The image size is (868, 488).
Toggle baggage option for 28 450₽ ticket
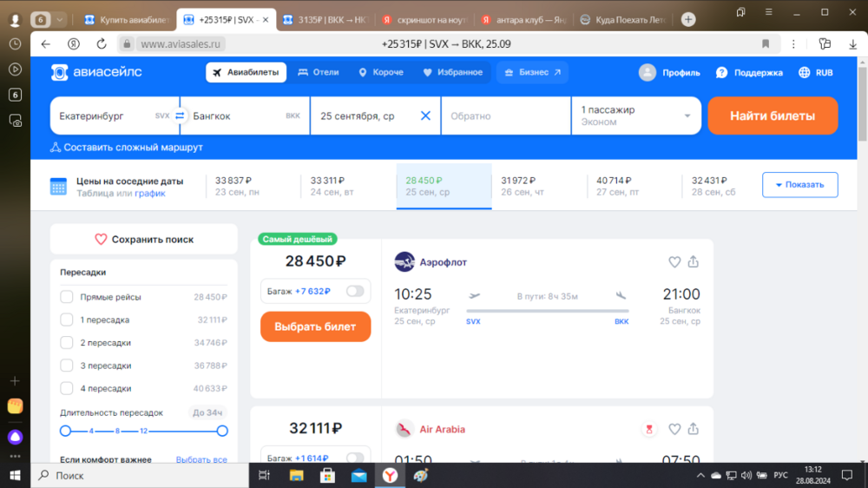coord(355,291)
